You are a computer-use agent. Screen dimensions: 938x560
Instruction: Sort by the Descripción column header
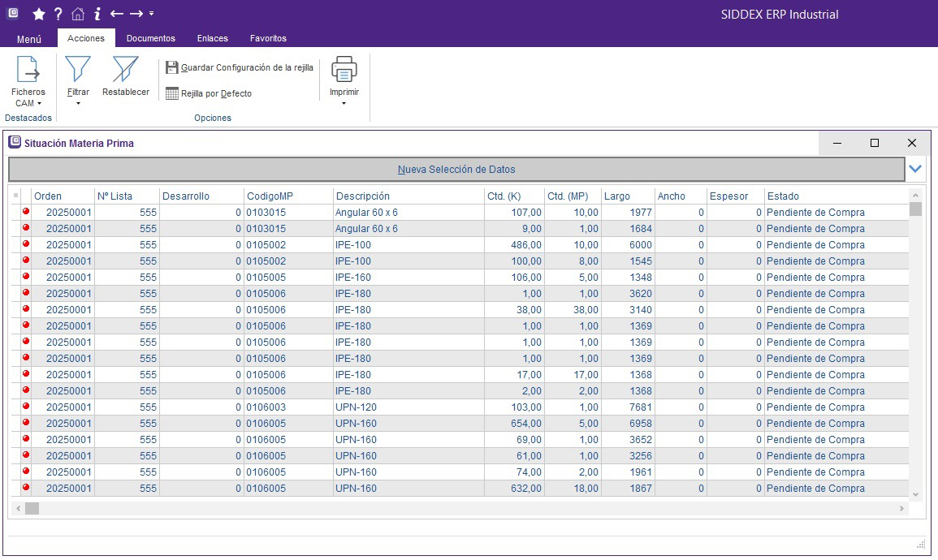[x=363, y=196]
